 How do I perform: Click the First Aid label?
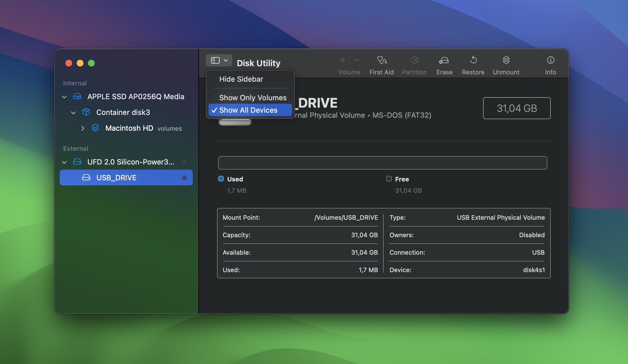pyautogui.click(x=382, y=72)
